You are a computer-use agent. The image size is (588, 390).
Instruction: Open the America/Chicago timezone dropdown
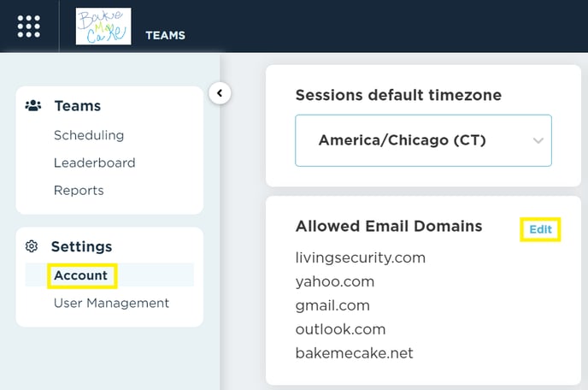coord(423,140)
